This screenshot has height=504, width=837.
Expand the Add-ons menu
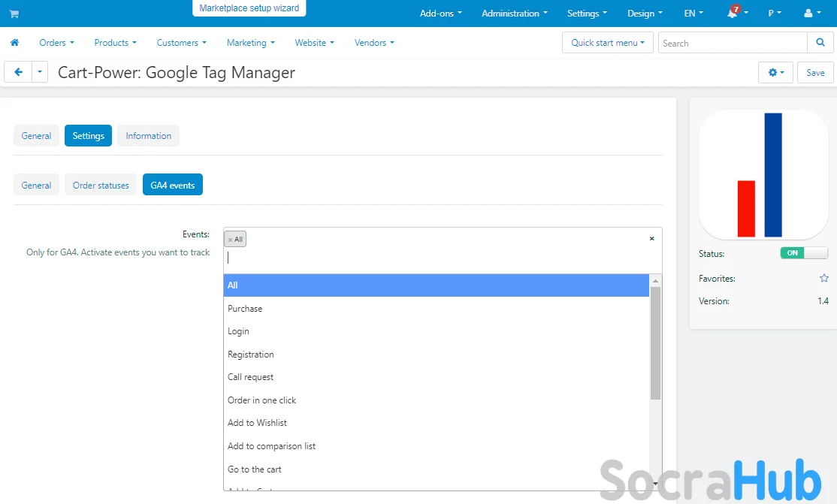point(440,14)
